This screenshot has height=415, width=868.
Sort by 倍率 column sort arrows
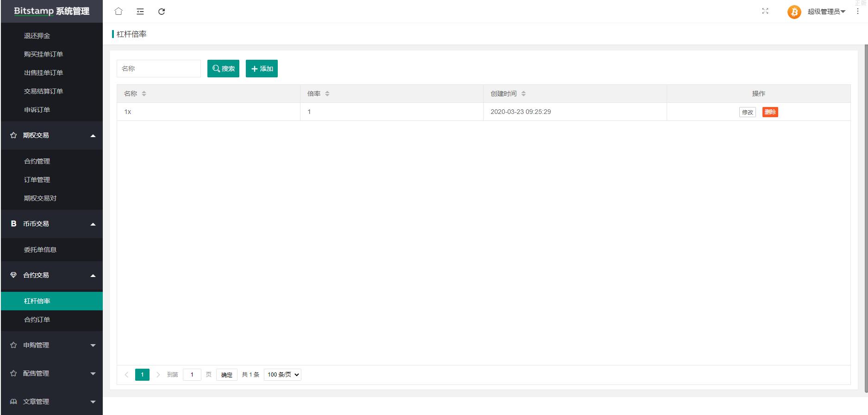point(327,94)
